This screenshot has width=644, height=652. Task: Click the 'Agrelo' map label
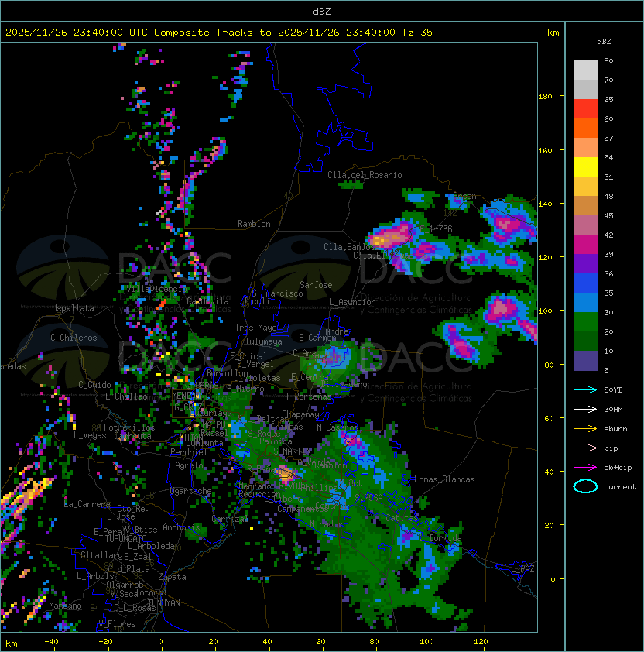189,465
